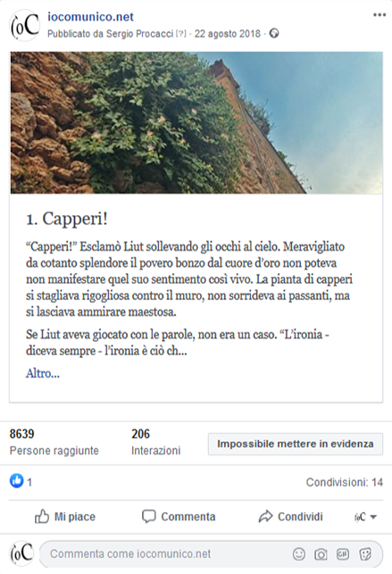The width and height of the screenshot is (392, 574).
Task: Add a GIF to the comment
Action: coord(343,554)
